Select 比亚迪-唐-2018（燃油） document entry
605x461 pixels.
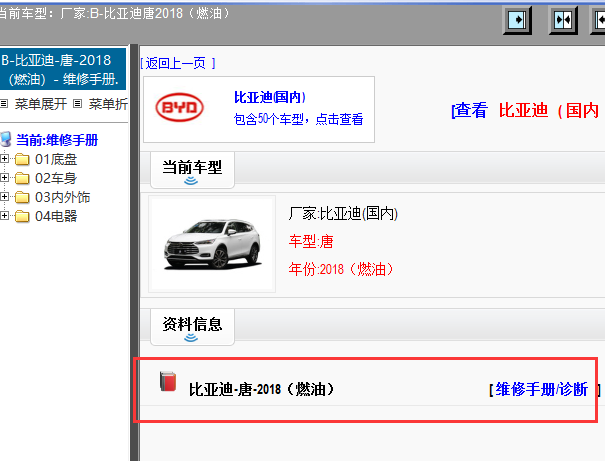click(262, 389)
